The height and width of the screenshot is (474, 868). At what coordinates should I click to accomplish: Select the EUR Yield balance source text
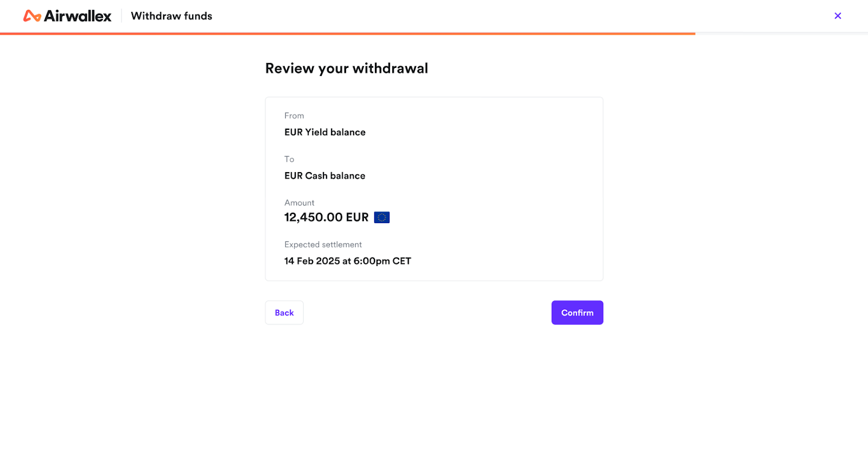[x=324, y=132]
